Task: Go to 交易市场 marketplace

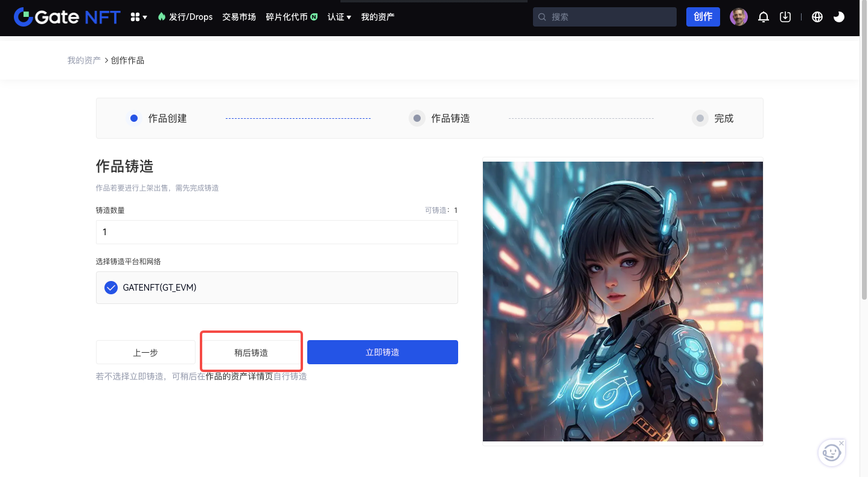Action: pyautogui.click(x=239, y=17)
